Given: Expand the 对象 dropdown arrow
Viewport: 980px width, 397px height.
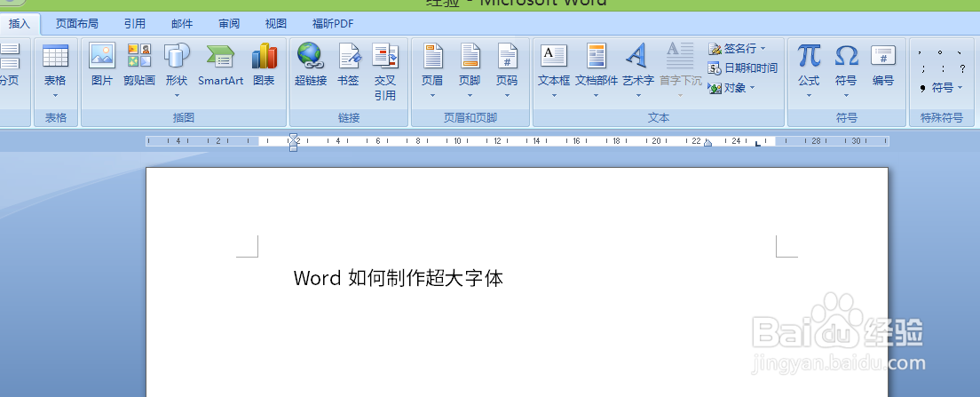Looking at the screenshot, I should click(752, 88).
